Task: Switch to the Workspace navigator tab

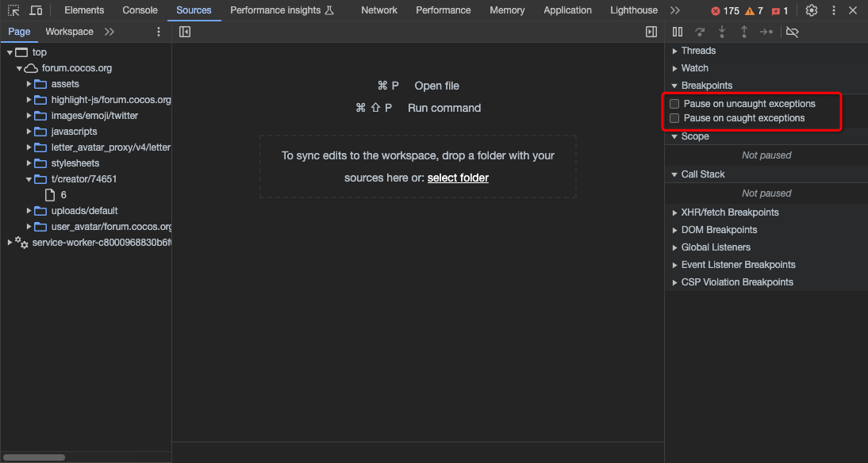Action: [x=69, y=32]
